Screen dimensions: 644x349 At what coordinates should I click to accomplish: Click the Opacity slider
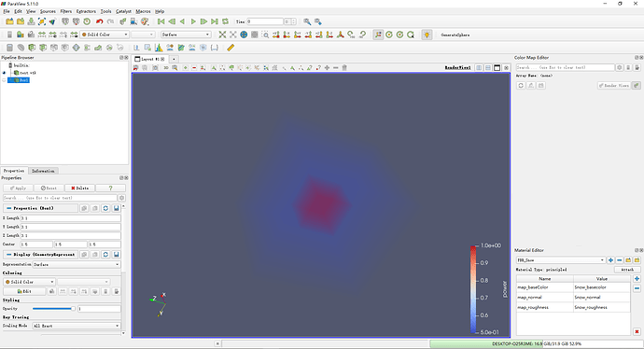[x=54, y=308]
